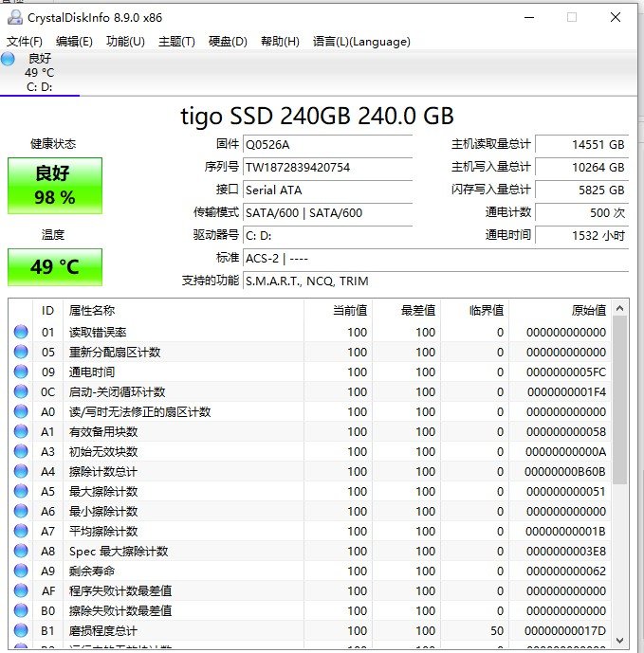Click status orb for row 09 通电时间
644x653 pixels.
21,372
